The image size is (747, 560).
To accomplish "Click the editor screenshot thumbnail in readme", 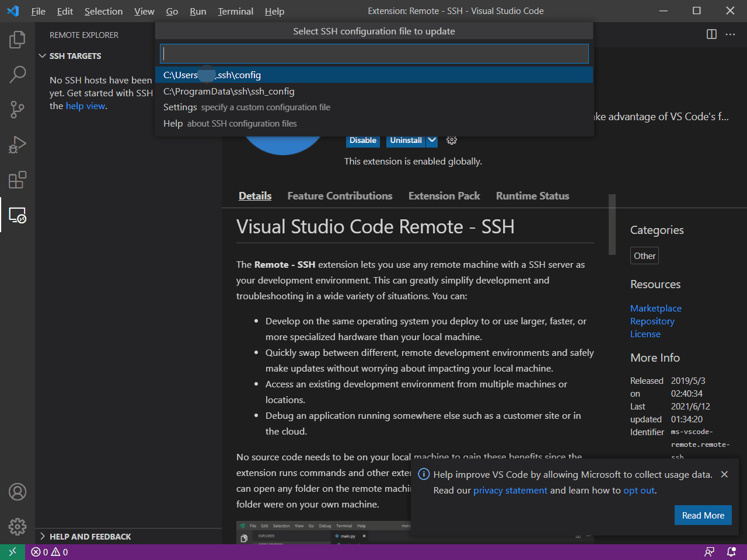I will pos(415,533).
